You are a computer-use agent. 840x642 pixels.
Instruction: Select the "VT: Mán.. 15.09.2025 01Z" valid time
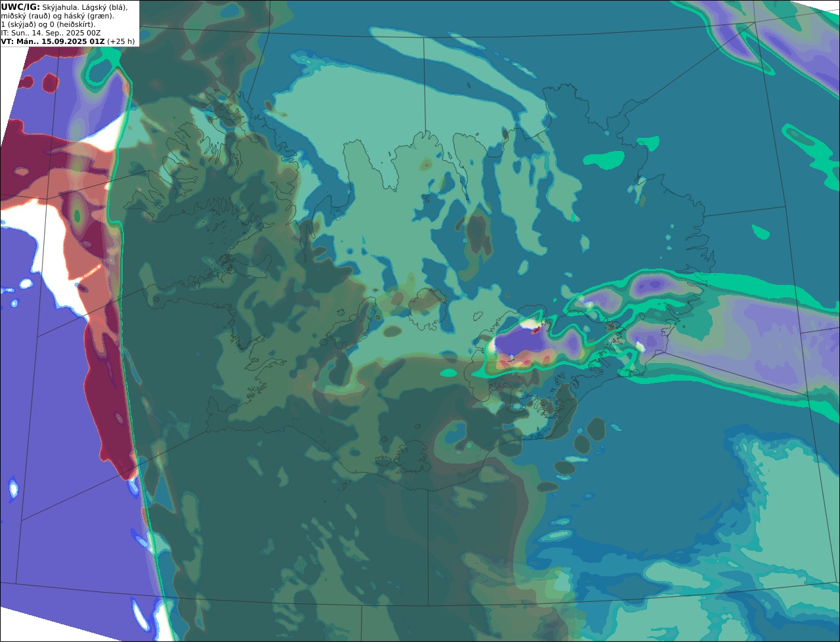point(52,41)
